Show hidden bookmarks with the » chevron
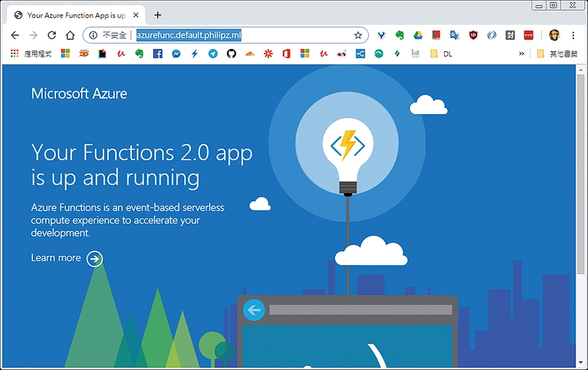Viewport: 588px width, 370px height. [522, 54]
